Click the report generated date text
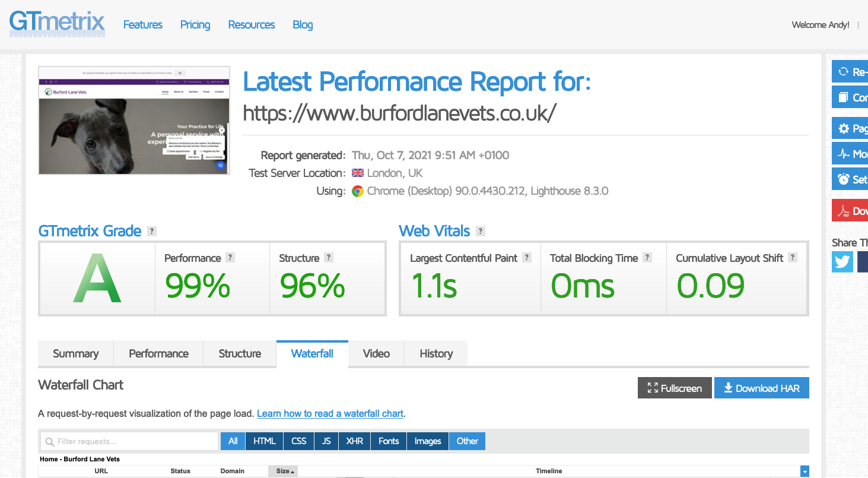 pos(431,156)
